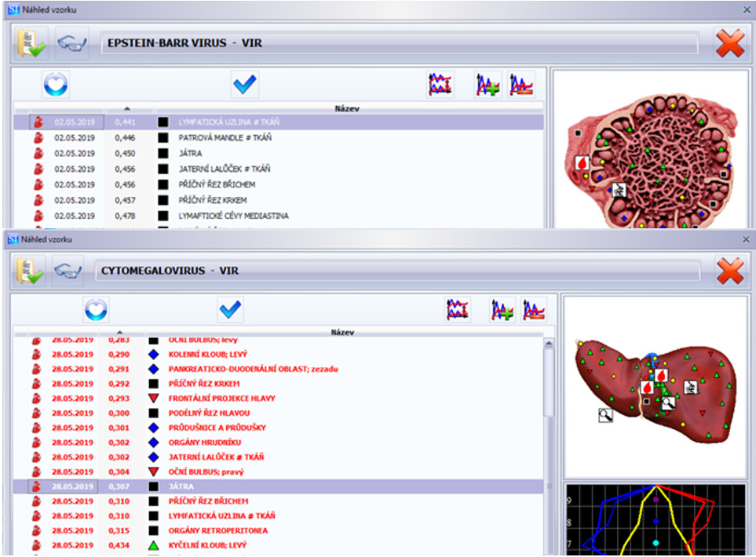This screenshot has height=557, width=756.
Task: Select KYČELNÍ KLOUB; LEVÝ row
Action: coord(278,545)
